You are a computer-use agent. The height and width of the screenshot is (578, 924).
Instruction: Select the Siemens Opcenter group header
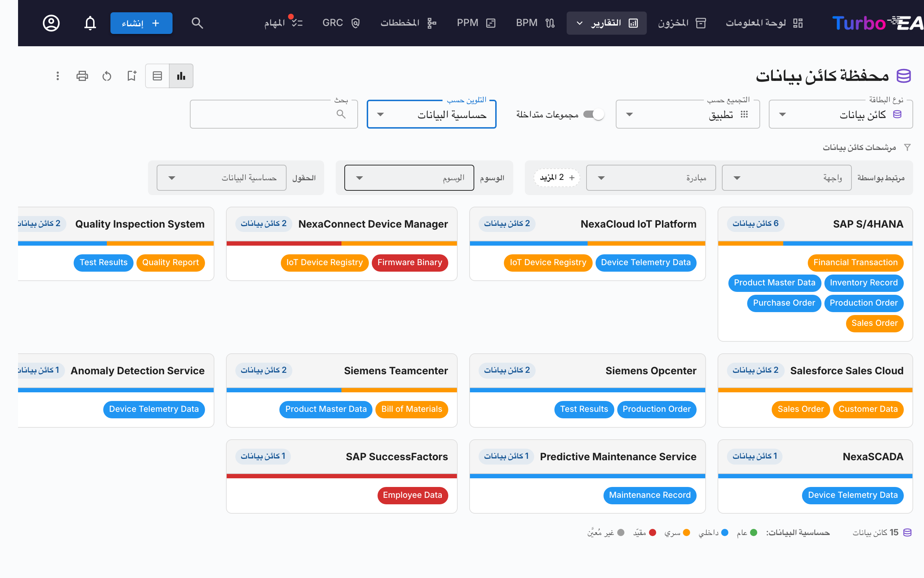[x=587, y=371]
